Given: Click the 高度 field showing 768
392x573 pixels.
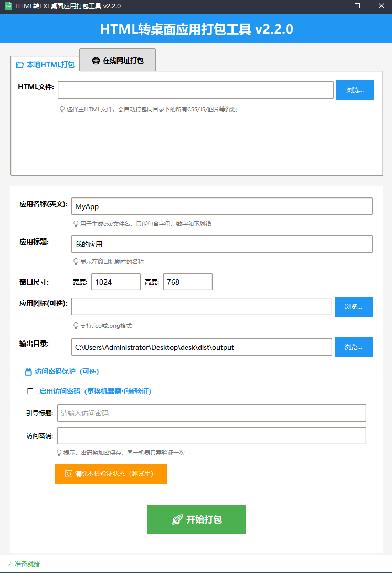Looking at the screenshot, I should tap(187, 282).
